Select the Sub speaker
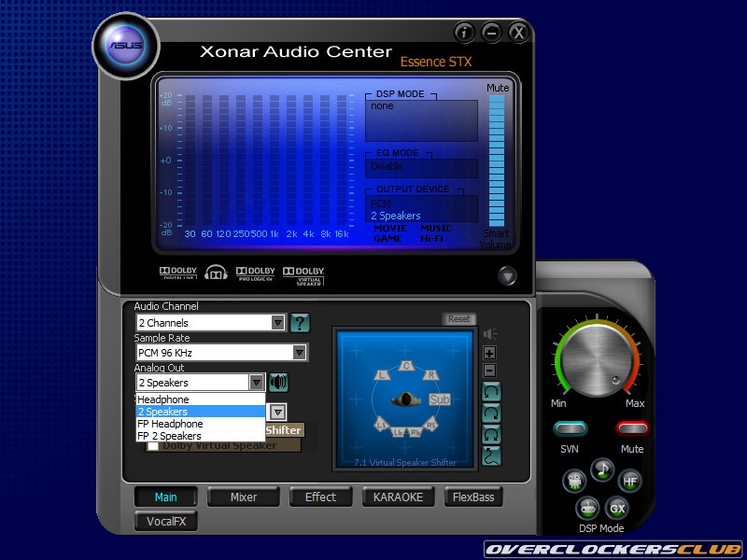The height and width of the screenshot is (560, 747). [439, 399]
